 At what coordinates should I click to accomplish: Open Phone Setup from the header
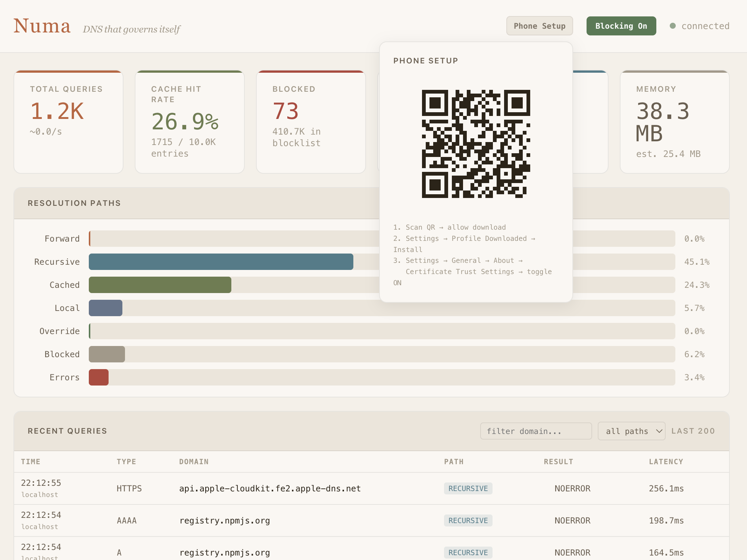click(540, 26)
